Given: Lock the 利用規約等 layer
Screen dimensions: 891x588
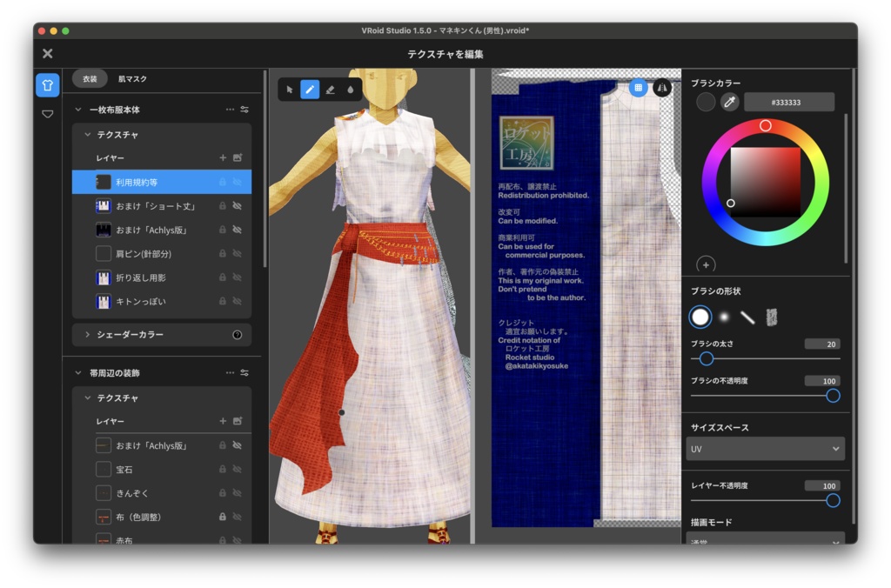Looking at the screenshot, I should 223,182.
